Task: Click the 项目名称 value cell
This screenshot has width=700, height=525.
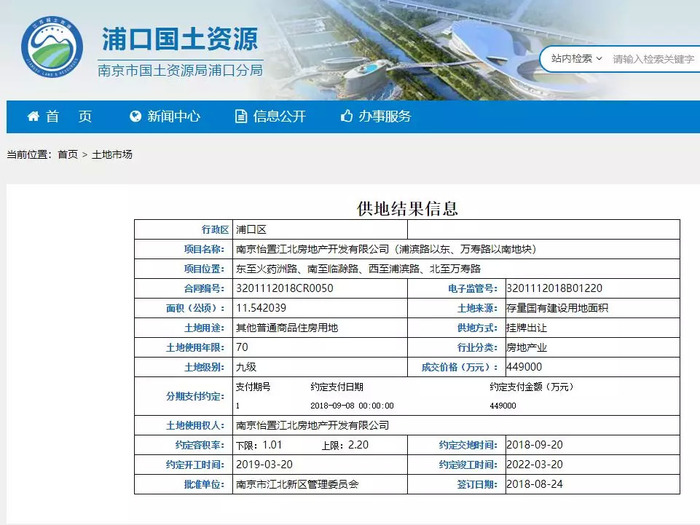Action: pos(456,249)
